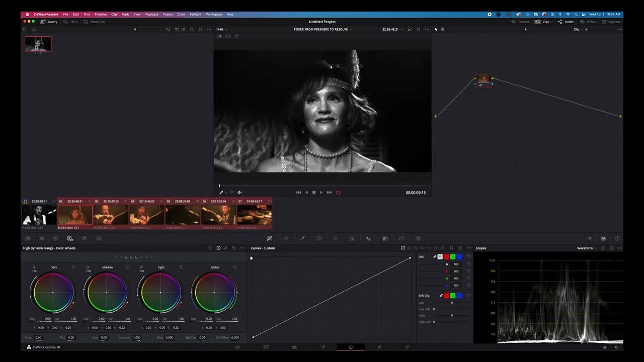Go to the previous clip
The width and height of the screenshot is (644, 362).
tap(299, 192)
